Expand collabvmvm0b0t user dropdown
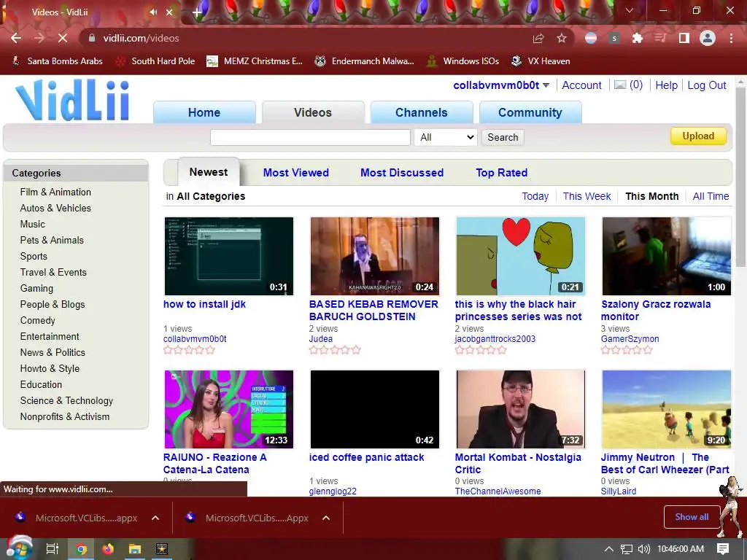 tap(546, 85)
